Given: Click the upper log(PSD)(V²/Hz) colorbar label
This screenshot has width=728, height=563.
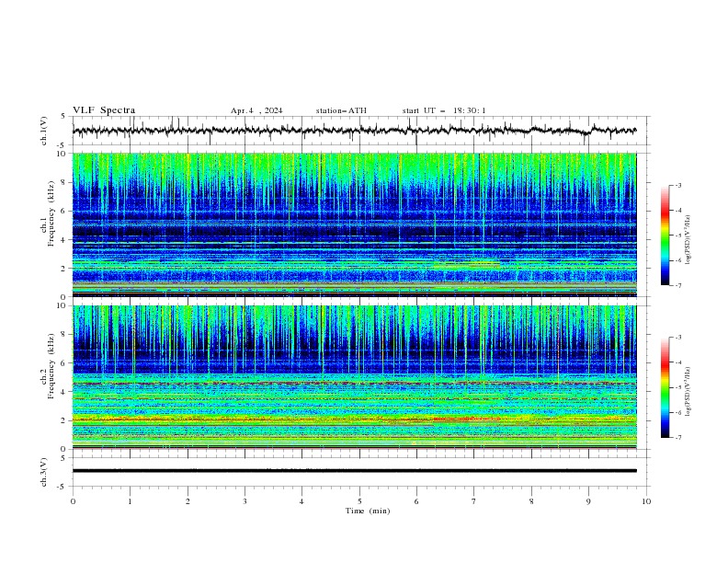Looking at the screenshot, I should [x=688, y=240].
